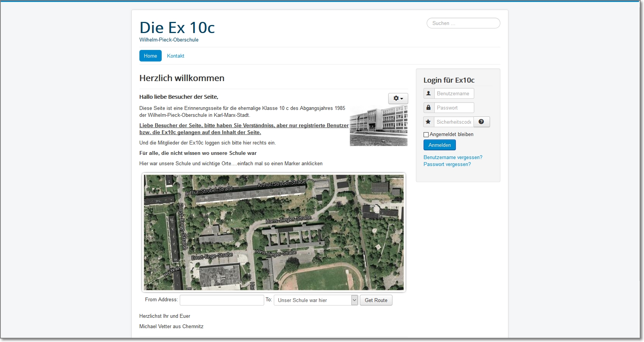The height and width of the screenshot is (342, 644).
Task: Follow the Benutzername vergessen link
Action: [x=453, y=157]
